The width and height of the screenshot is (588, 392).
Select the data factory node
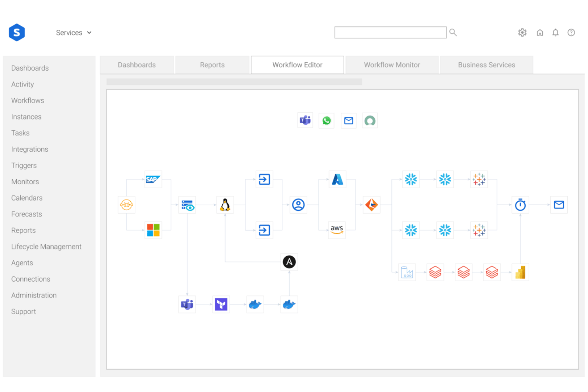(x=407, y=272)
